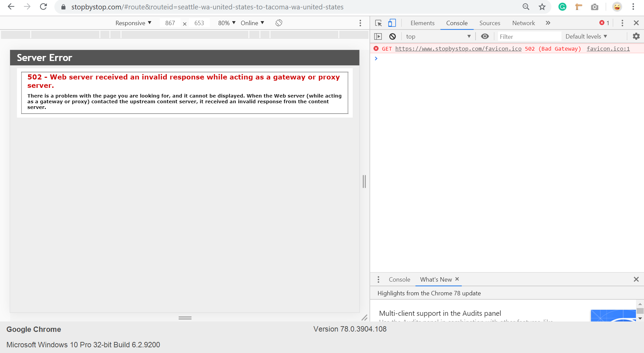Viewport: 644px width, 353px height.
Task: Open the Chrome profile avatar
Action: point(617,7)
